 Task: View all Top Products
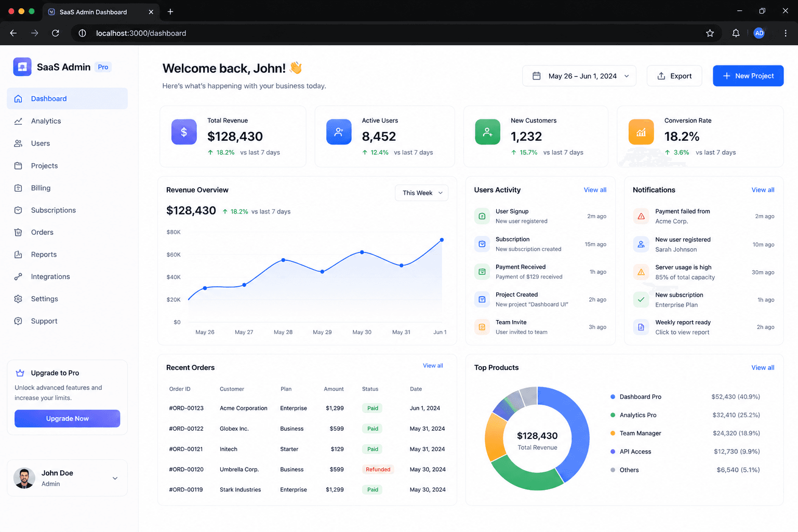pyautogui.click(x=763, y=368)
